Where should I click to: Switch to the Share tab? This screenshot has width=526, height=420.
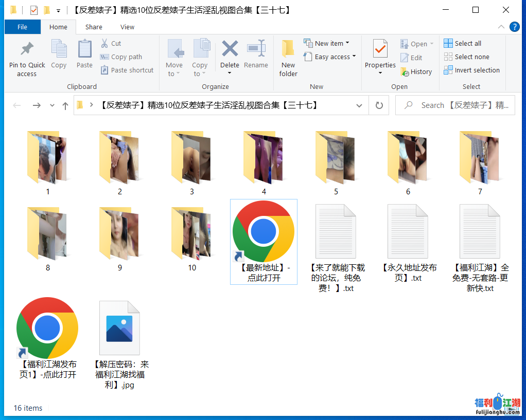click(x=94, y=27)
